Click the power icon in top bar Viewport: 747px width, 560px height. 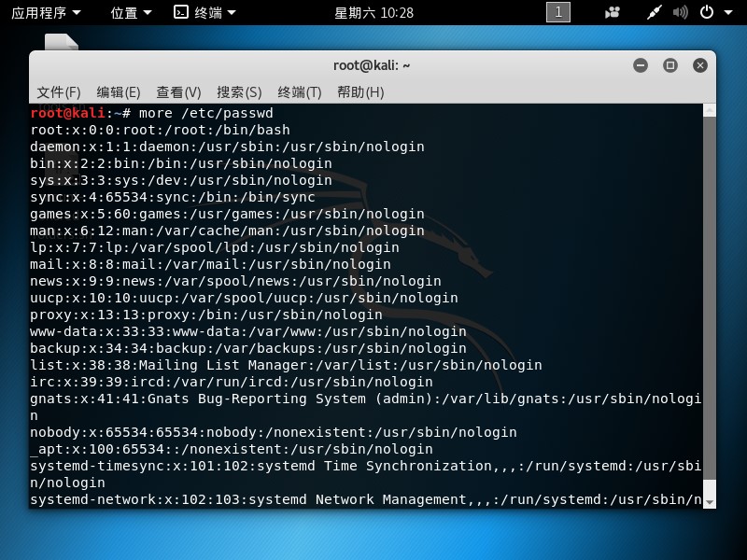707,12
